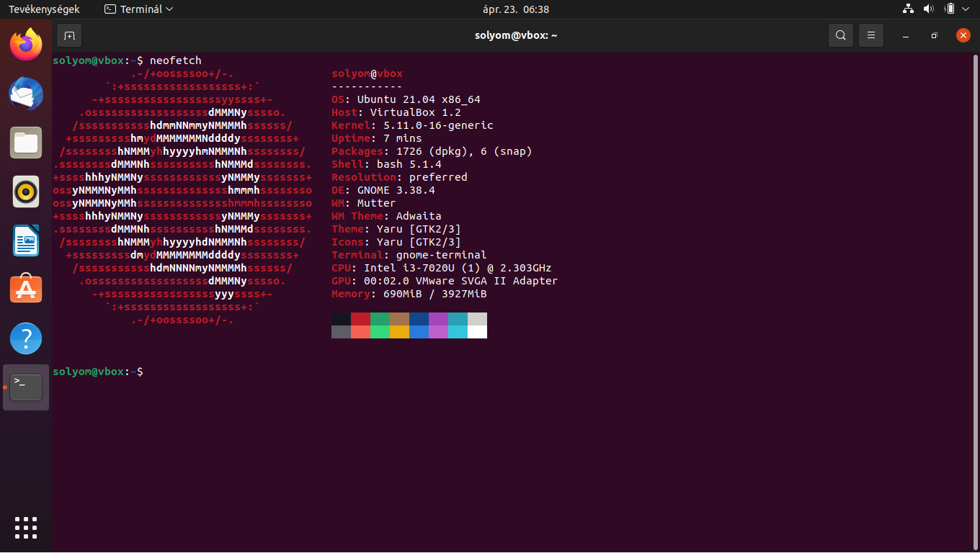Close the terminal window
This screenshot has height=553, width=980.
point(963,35)
